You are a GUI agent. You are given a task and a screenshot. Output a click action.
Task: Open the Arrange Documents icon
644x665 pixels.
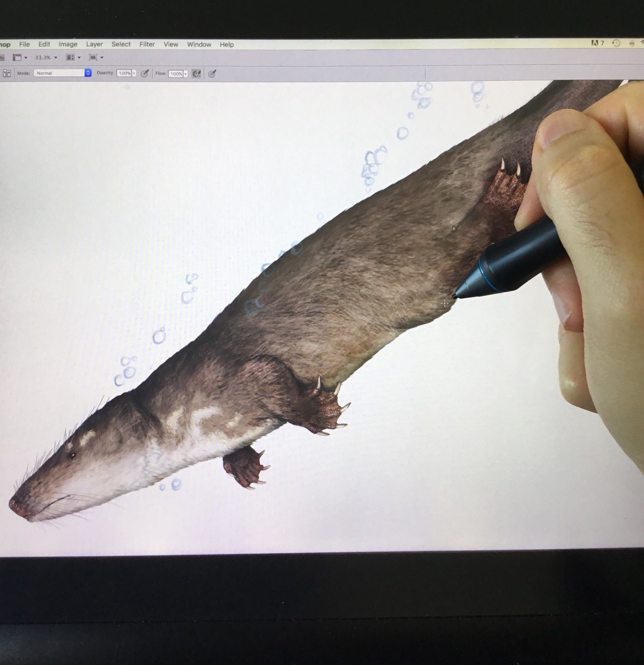coord(70,58)
